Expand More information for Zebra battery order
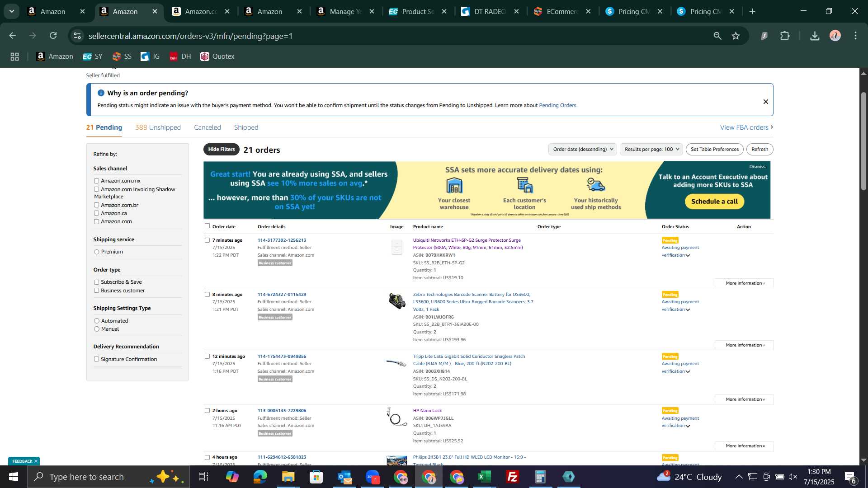Screen dimensions: 868x488 point(744,345)
